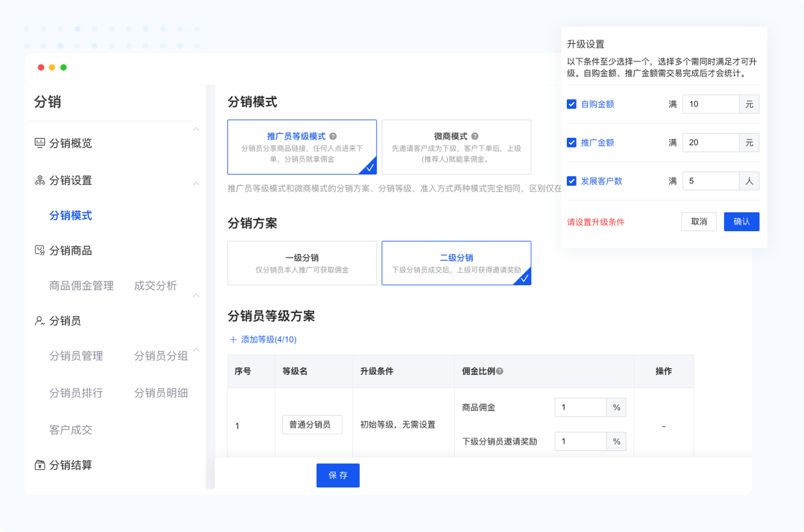Click the 分销结算 wallet icon
The width and height of the screenshot is (804, 532).
tap(40, 465)
